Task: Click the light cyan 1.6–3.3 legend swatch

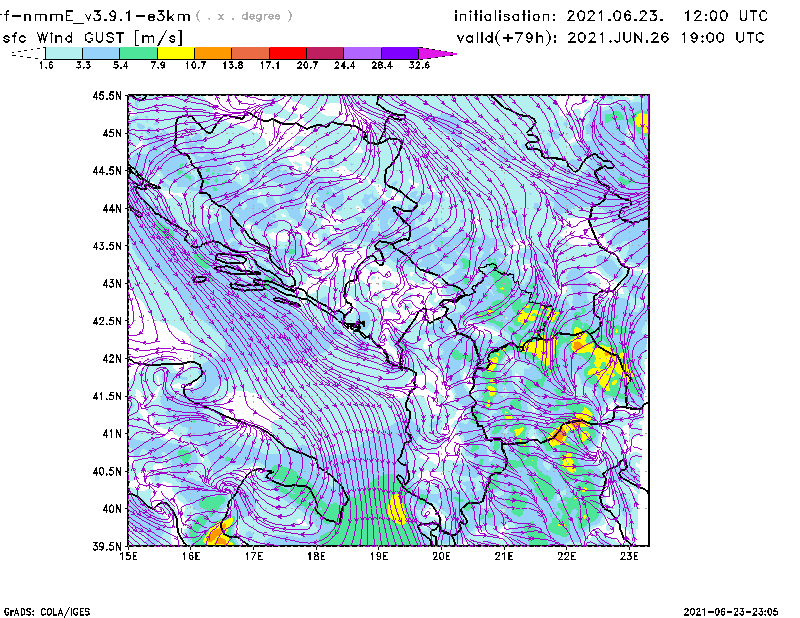Action: (64, 53)
